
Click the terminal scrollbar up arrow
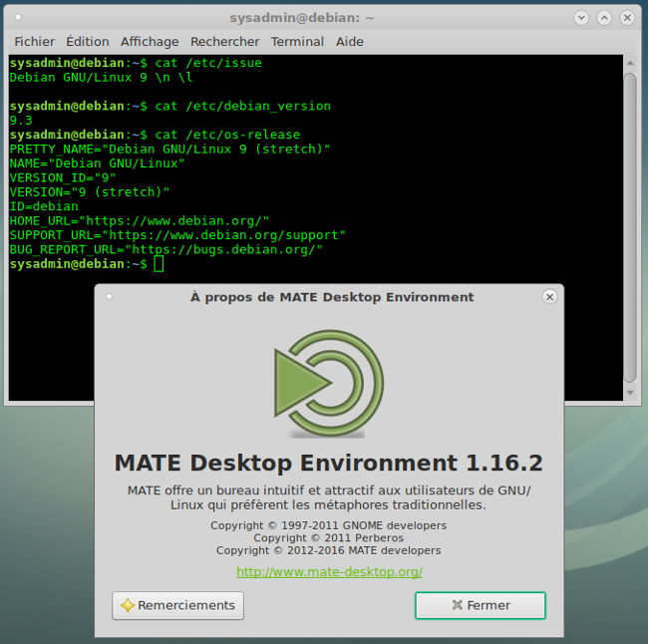630,63
